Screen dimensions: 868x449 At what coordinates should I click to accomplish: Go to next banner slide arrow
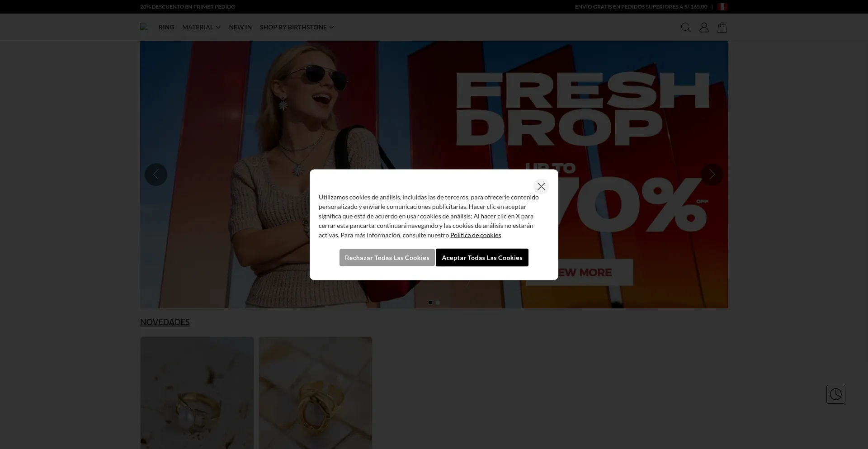tap(712, 175)
